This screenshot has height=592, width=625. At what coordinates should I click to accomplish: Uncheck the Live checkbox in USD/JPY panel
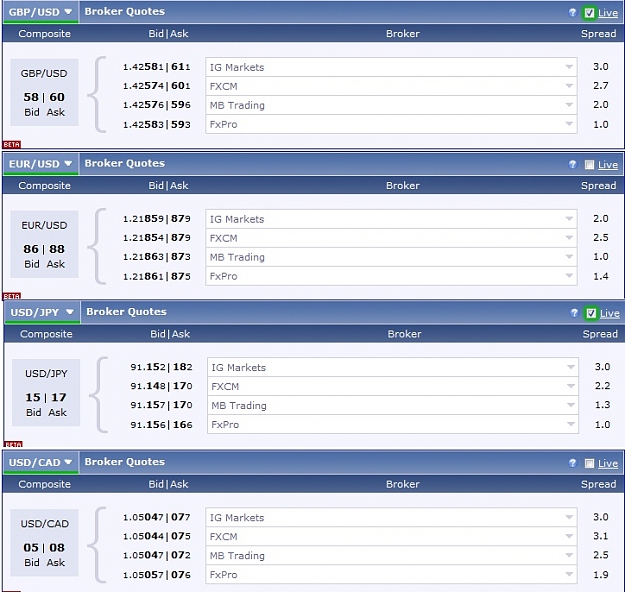coord(591,313)
